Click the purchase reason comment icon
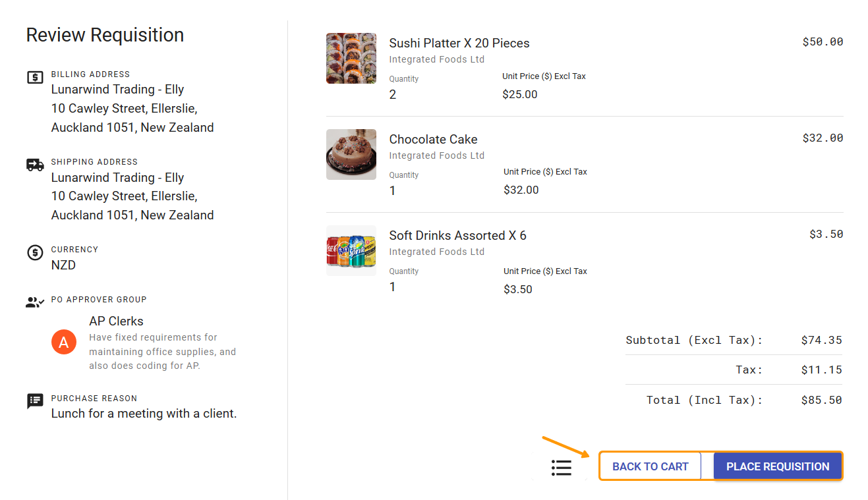 pos(35,401)
